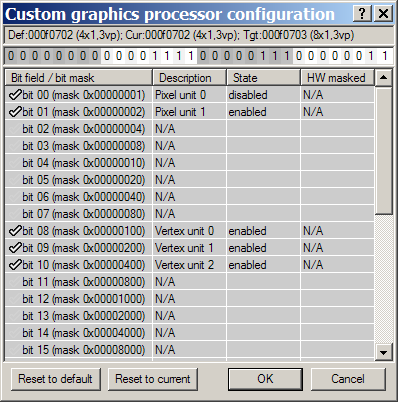
Task: Click the Description column header
Action: click(x=190, y=78)
